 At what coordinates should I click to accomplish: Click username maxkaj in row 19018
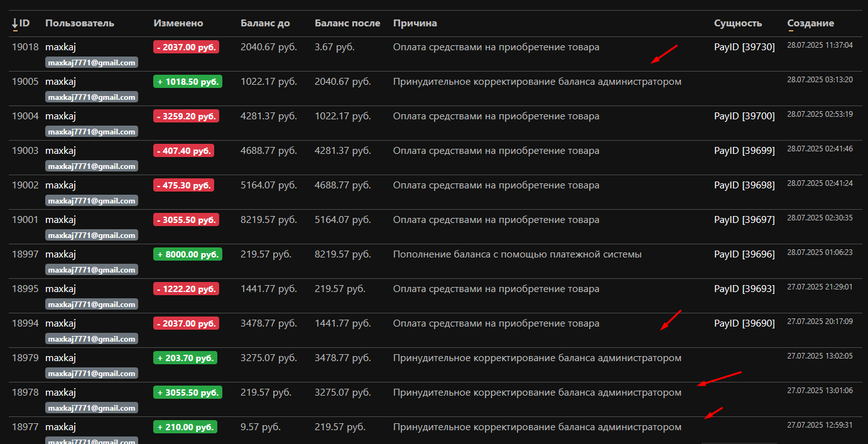60,47
